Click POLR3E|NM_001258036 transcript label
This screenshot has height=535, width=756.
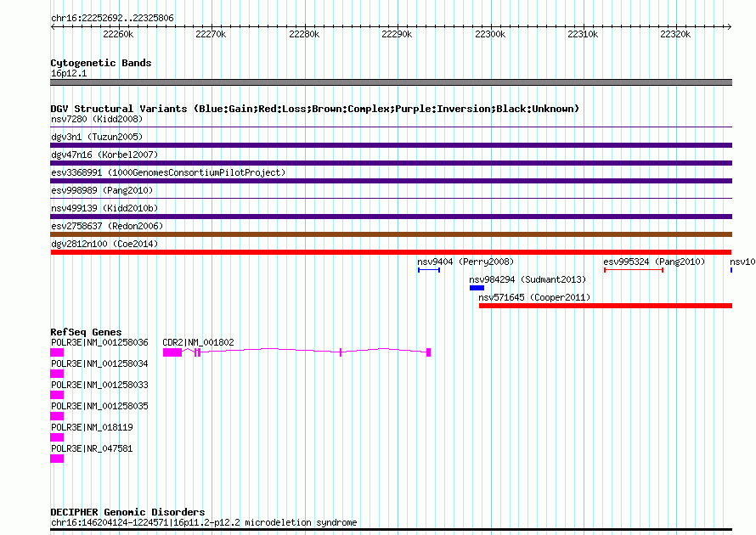click(x=99, y=342)
